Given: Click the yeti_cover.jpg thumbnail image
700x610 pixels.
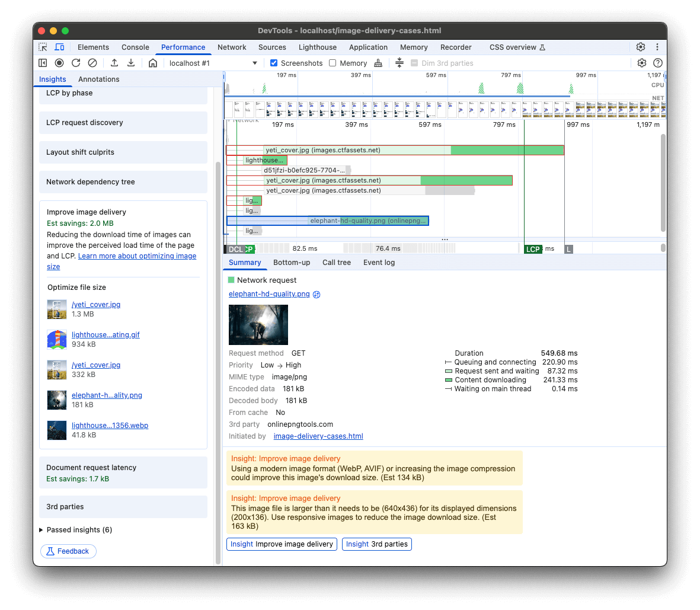Looking at the screenshot, I should tap(56, 309).
